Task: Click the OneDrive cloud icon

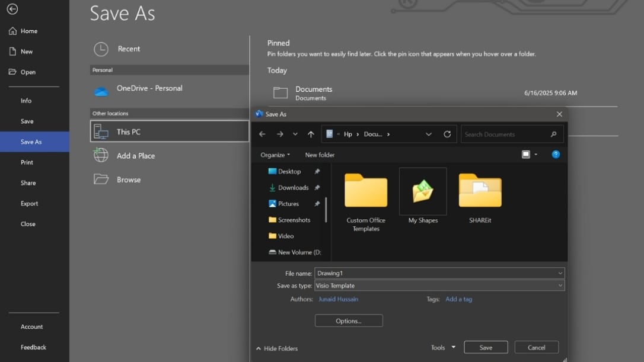Action: (101, 91)
